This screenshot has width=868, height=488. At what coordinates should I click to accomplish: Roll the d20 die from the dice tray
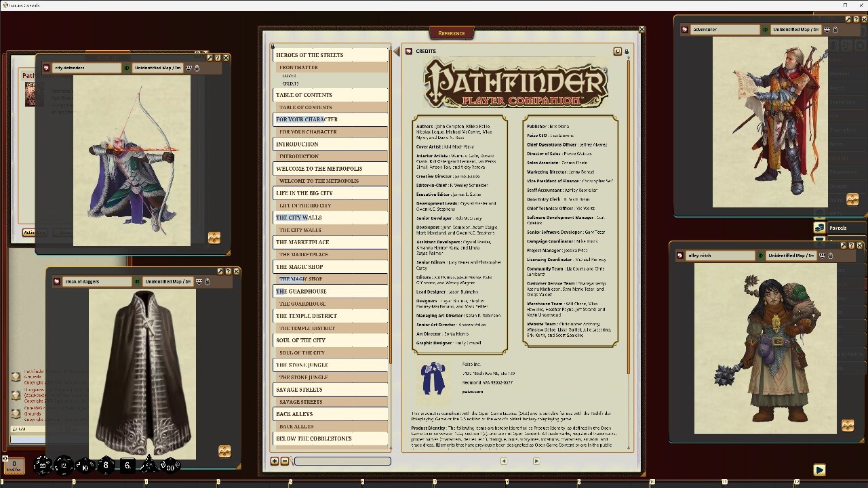42,466
